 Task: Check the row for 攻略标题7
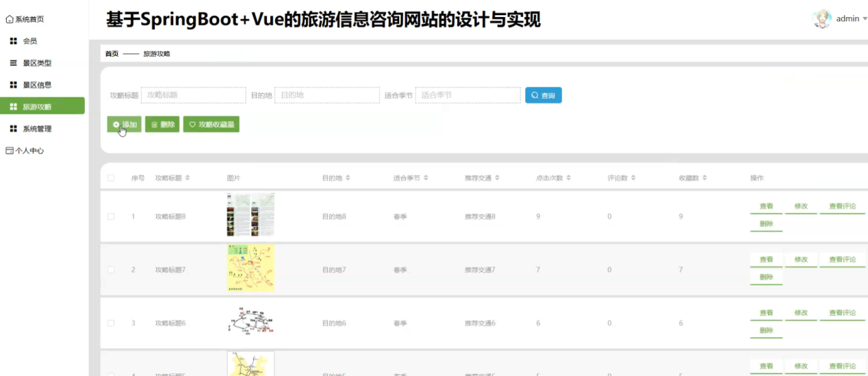click(x=111, y=270)
